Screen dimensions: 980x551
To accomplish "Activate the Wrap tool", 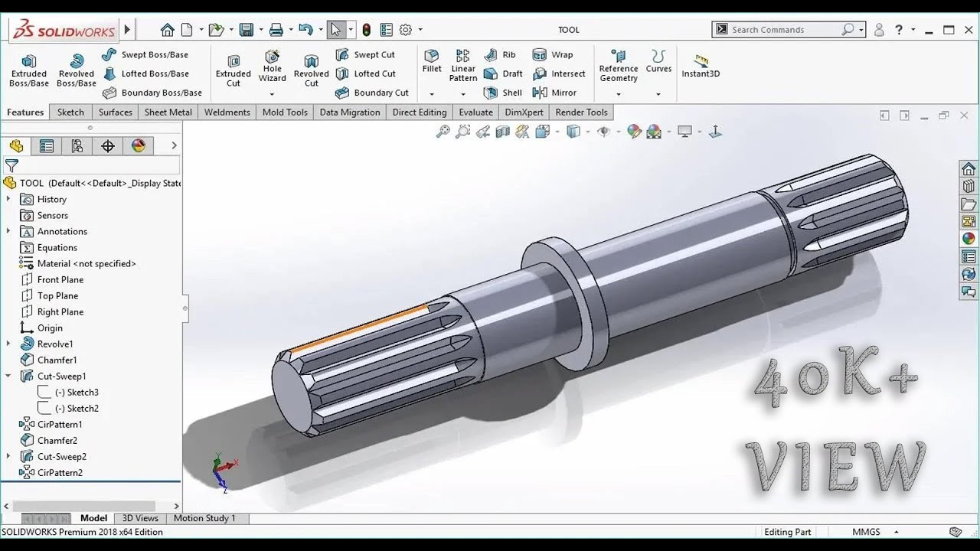I will 552,54.
